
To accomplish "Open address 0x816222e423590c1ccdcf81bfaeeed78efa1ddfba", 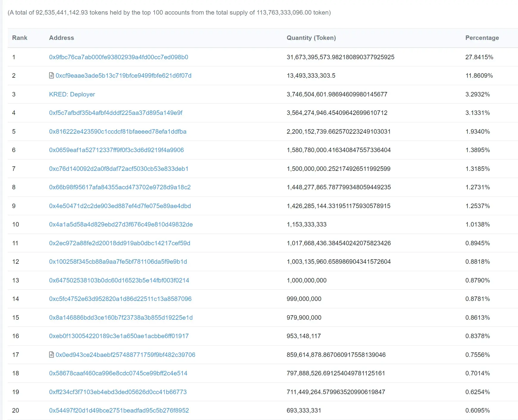I will pos(118,131).
